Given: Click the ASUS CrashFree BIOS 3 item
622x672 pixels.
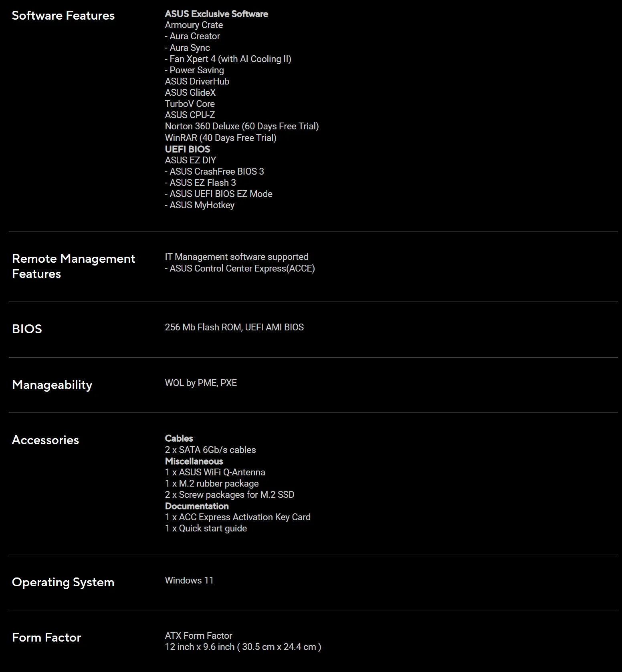Looking at the screenshot, I should 214,171.
